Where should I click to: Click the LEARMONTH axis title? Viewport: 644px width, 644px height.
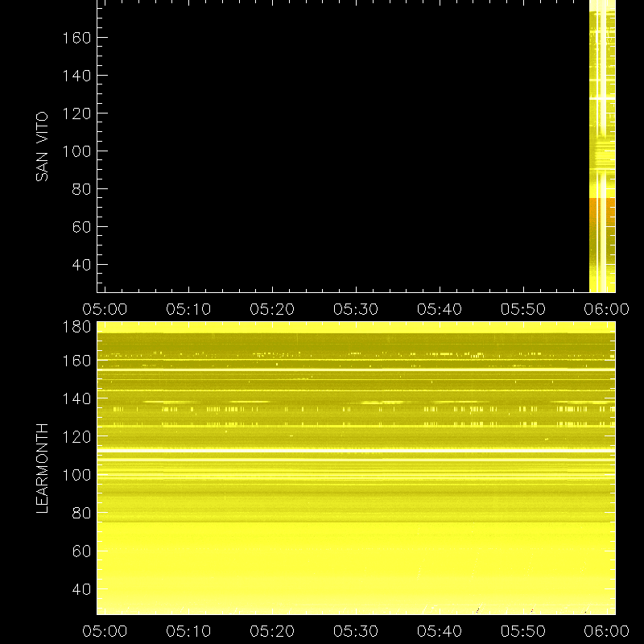pyautogui.click(x=42, y=469)
